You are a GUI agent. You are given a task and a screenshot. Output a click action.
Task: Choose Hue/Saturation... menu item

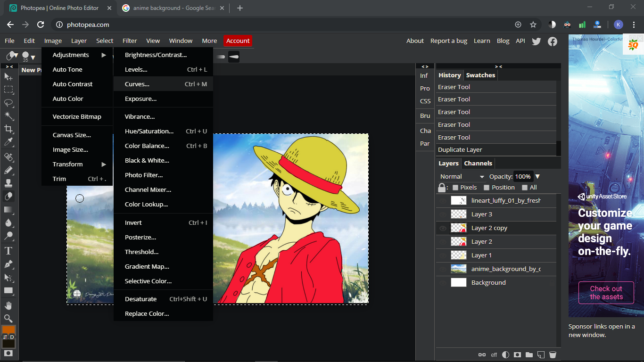click(163, 132)
